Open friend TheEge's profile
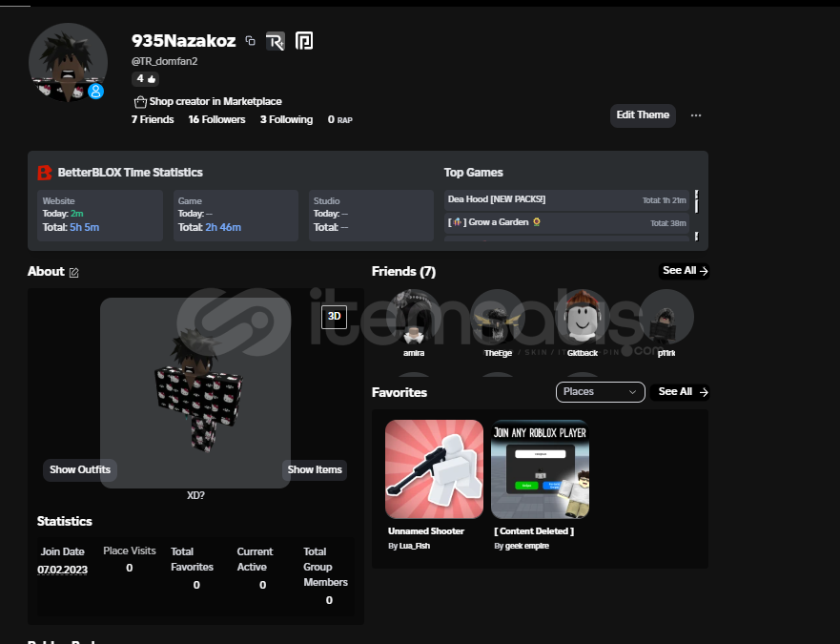 click(x=498, y=323)
